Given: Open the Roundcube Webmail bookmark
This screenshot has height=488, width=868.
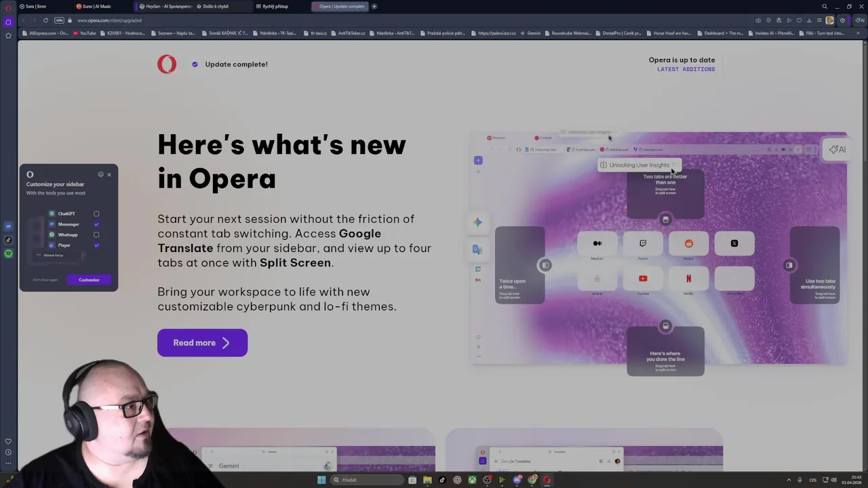Looking at the screenshot, I should (567, 33).
